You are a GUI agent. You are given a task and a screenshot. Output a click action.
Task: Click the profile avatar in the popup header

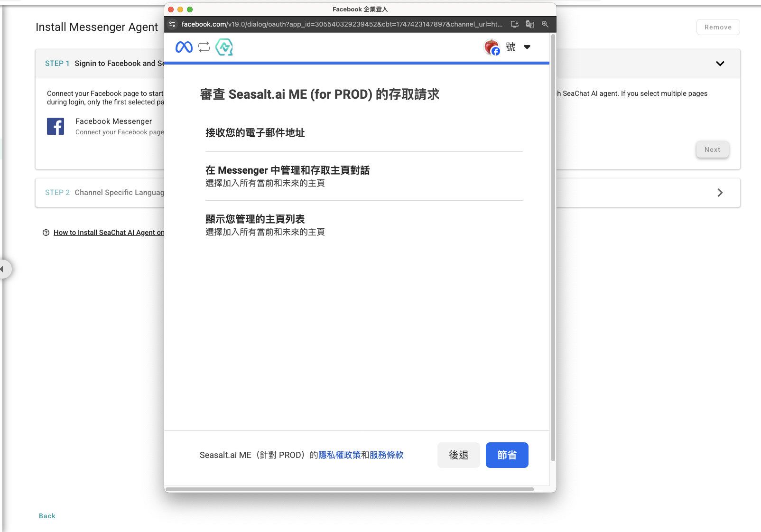coord(492,47)
